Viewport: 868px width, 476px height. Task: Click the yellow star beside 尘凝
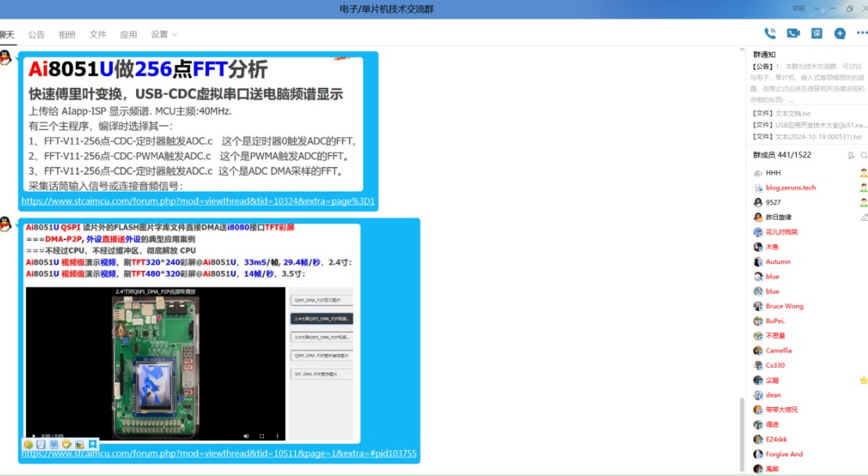863,380
